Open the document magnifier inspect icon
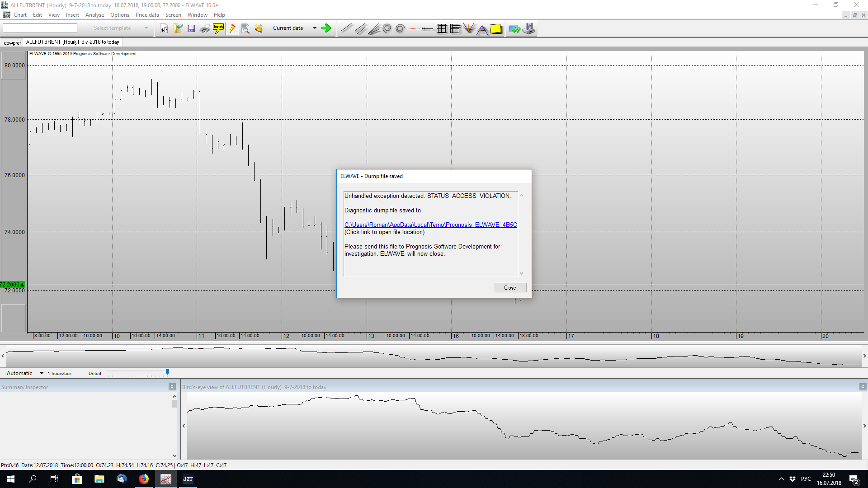The height and width of the screenshot is (488, 868). [245, 28]
